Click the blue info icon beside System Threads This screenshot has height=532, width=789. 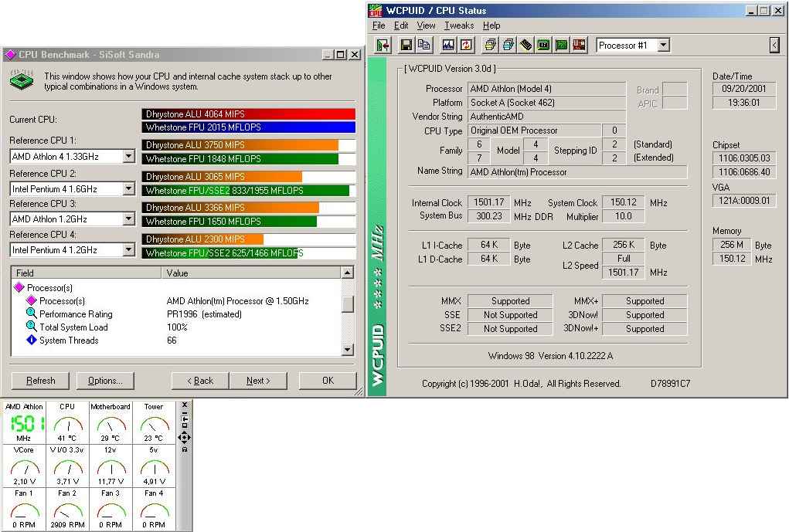(x=31, y=340)
